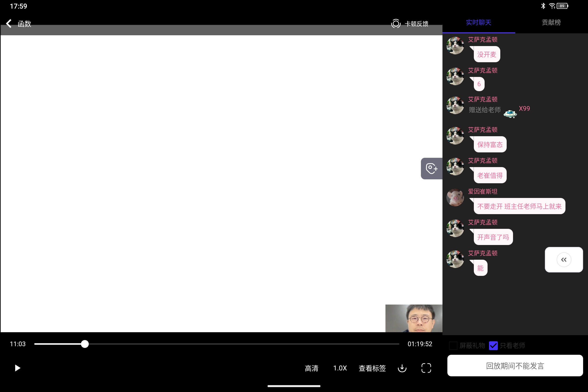The height and width of the screenshot is (392, 588).
Task: Tap the add-tag icon beside the video
Action: point(431,168)
